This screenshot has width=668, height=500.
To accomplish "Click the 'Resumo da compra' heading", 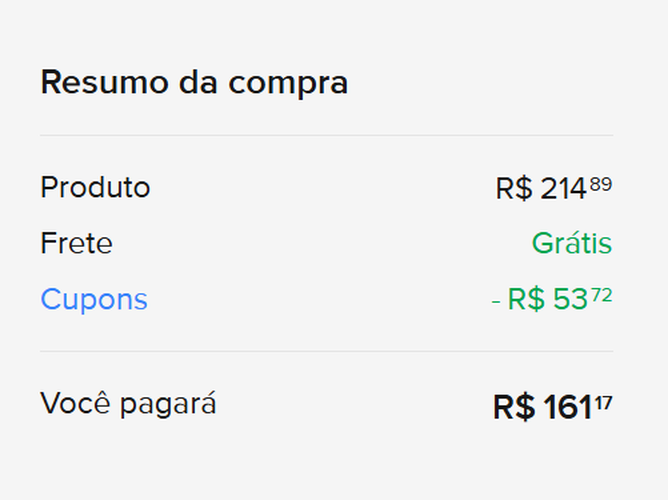I will (194, 82).
